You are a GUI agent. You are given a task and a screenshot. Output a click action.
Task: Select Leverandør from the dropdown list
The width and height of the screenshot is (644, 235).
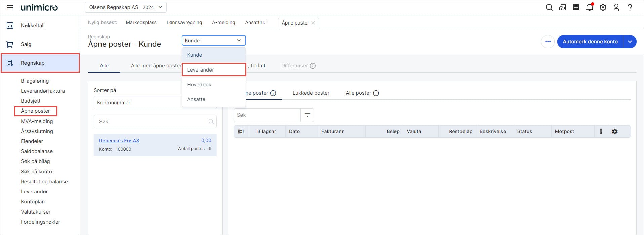pyautogui.click(x=200, y=70)
